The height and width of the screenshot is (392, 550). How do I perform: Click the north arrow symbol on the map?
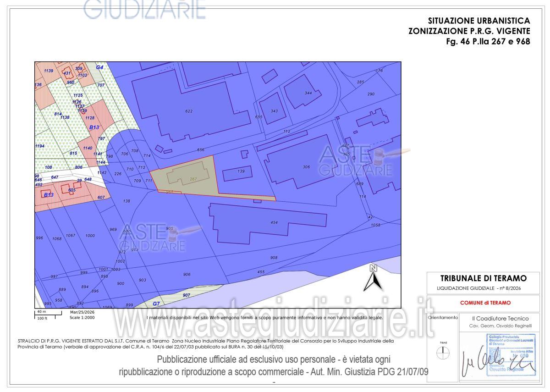click(374, 278)
